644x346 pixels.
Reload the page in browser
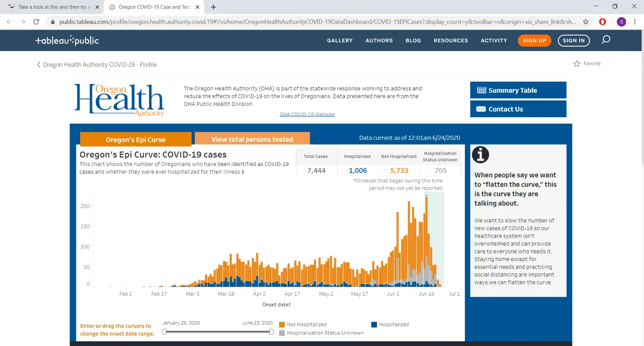pyautogui.click(x=36, y=22)
